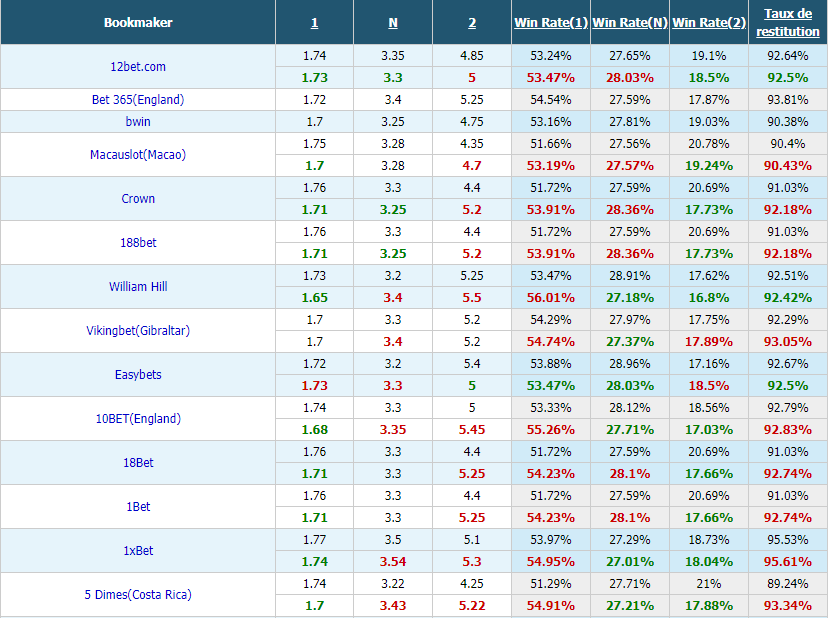Image resolution: width=828 pixels, height=618 pixels.
Task: Select the 93.05% value for Vikingbet
Action: point(788,341)
